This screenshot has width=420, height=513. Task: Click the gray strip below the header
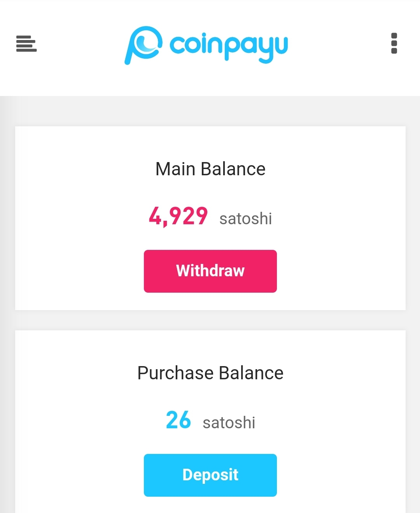[x=210, y=111]
